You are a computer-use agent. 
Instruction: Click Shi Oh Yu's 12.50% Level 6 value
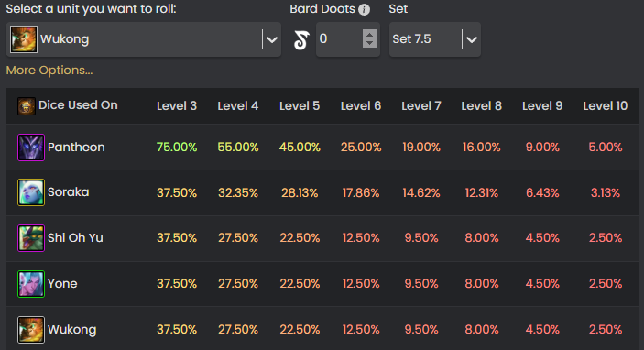tap(361, 238)
